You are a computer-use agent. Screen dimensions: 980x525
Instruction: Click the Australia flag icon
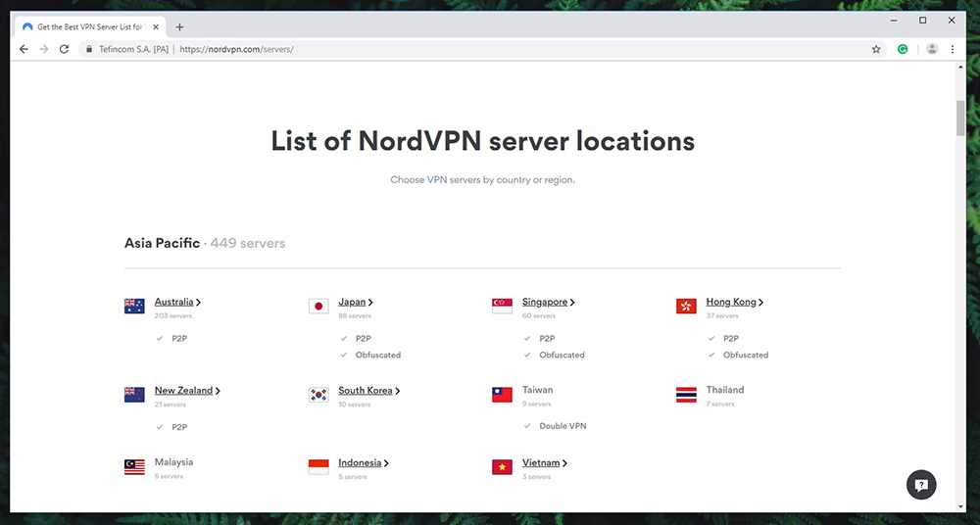[x=134, y=307]
